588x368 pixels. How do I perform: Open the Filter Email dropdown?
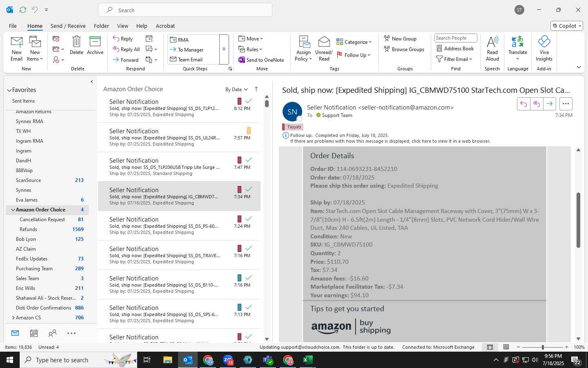click(454, 59)
